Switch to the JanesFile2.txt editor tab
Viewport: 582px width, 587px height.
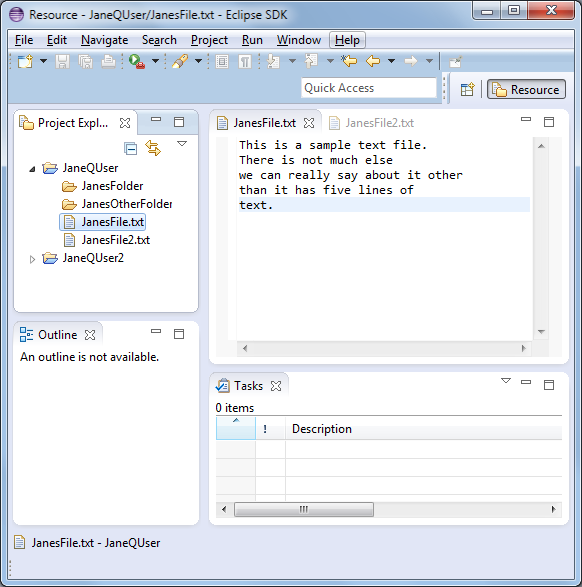(x=371, y=123)
